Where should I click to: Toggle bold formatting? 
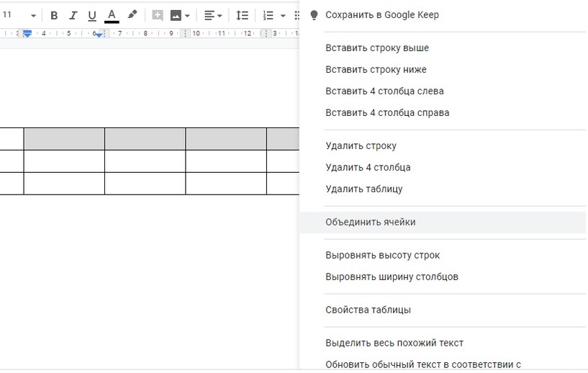(x=54, y=15)
